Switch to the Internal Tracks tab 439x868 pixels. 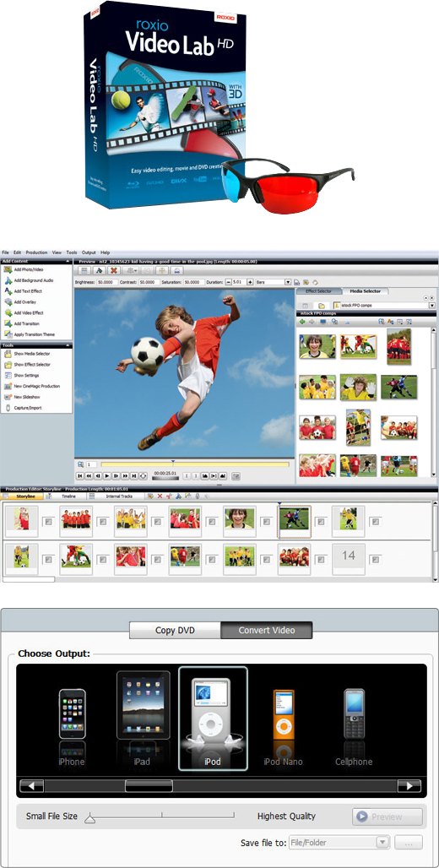115,496
